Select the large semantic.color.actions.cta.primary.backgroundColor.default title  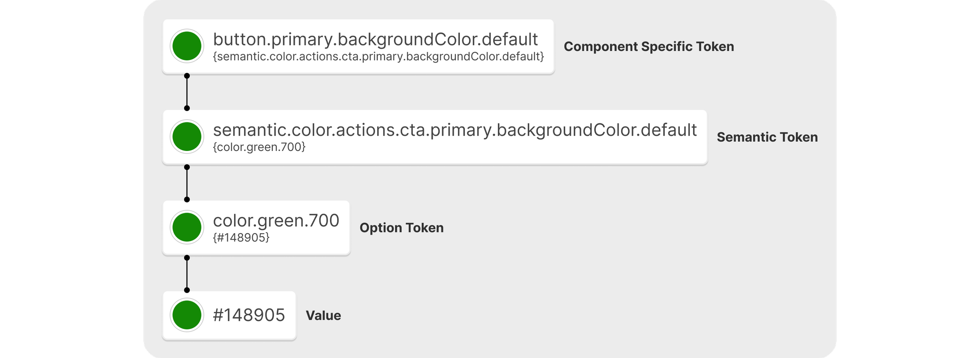coord(455,130)
